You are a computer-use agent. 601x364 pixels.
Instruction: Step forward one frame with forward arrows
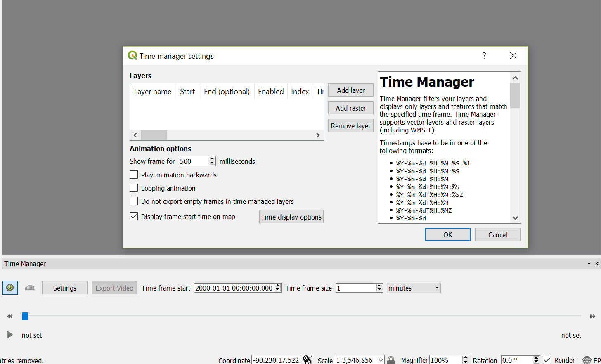593,316
